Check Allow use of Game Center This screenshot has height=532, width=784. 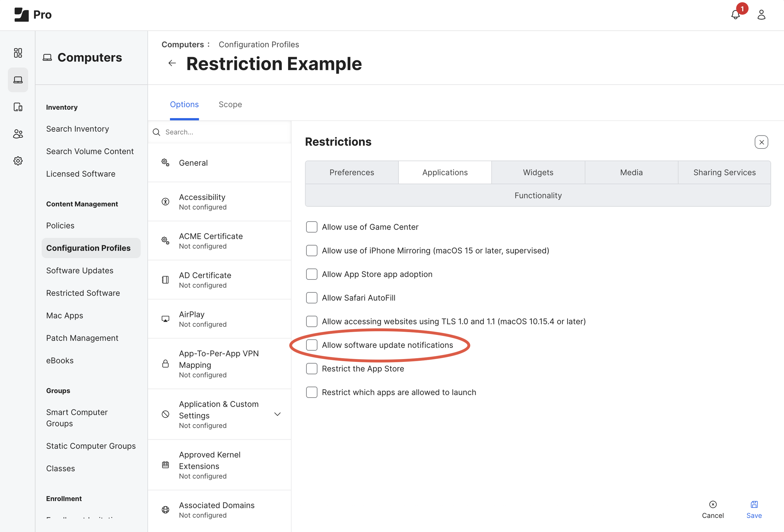(x=311, y=227)
